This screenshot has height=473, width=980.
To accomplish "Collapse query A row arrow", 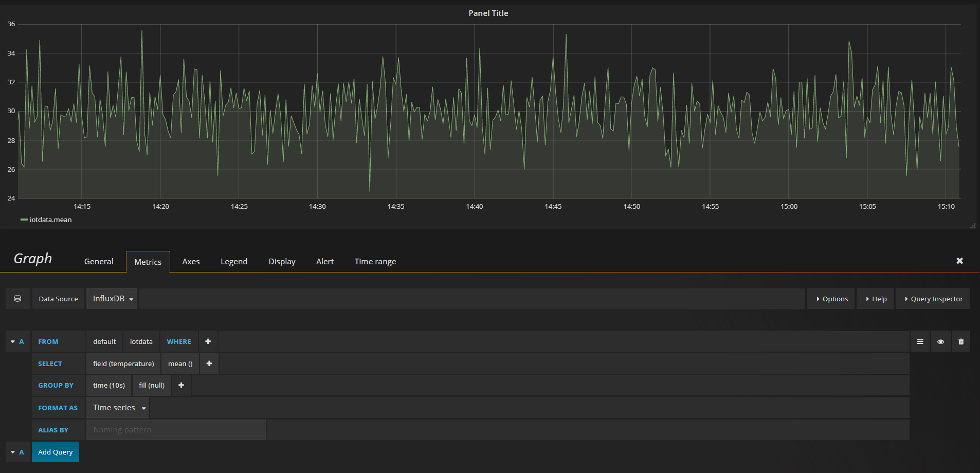I will coord(13,342).
